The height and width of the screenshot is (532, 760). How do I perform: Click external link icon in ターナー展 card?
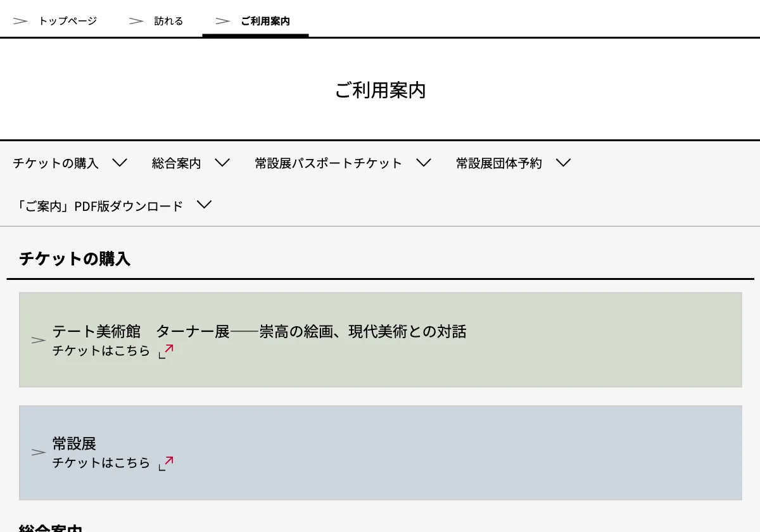pyautogui.click(x=166, y=351)
